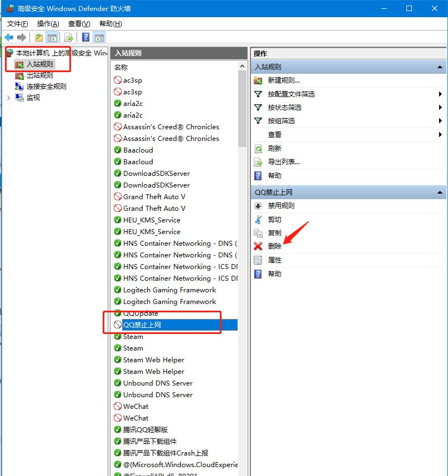Open 属性 for QQ禁止上网
The width and height of the screenshot is (448, 476).
pyautogui.click(x=275, y=260)
